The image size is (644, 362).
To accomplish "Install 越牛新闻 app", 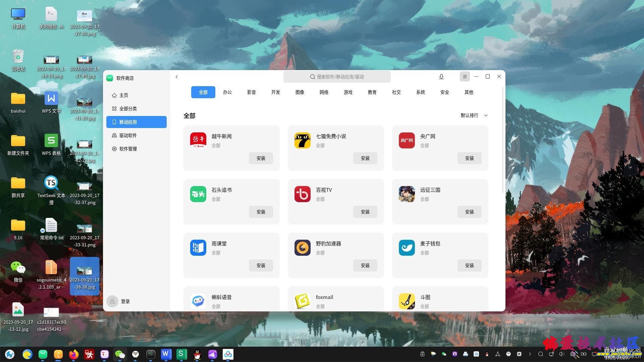I will (261, 158).
